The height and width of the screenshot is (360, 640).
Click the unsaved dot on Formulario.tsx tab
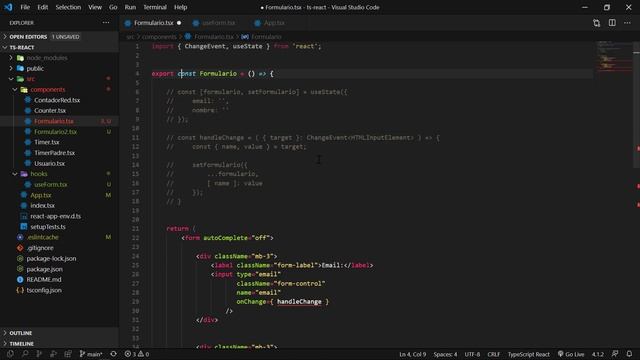tap(179, 23)
